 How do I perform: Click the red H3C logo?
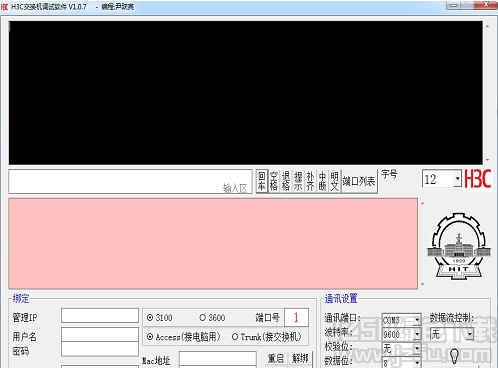click(478, 179)
